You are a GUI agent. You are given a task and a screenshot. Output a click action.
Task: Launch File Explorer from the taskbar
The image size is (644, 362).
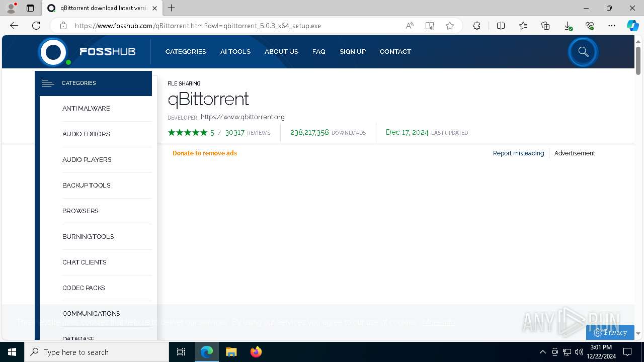(231, 352)
